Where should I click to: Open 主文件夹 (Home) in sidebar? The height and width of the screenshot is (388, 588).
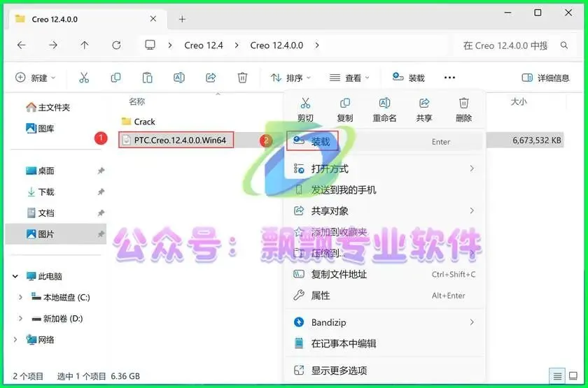point(48,108)
